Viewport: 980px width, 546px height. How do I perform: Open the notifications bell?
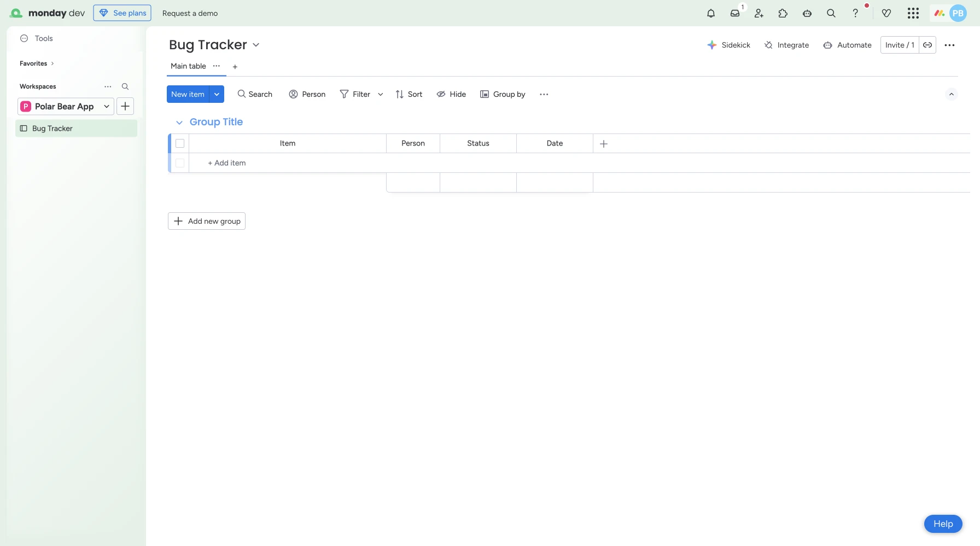(711, 13)
